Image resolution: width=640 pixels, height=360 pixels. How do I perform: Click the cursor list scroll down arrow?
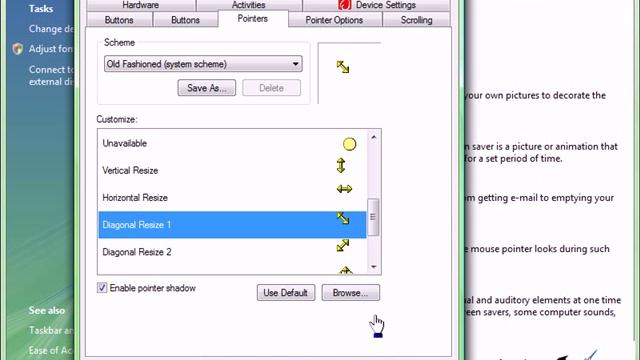click(x=373, y=267)
